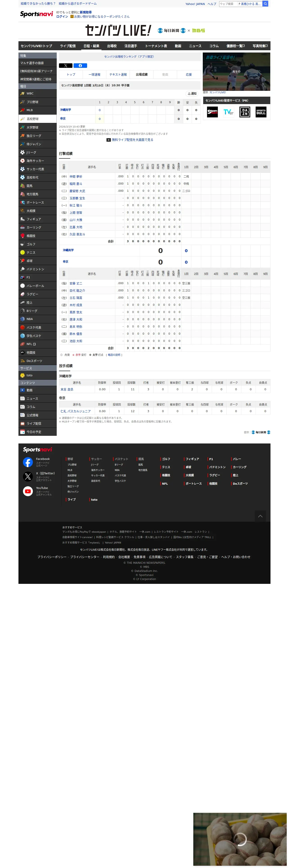Image resolution: width=293 pixels, height=868 pixels.
Task: Open the トーナメント表 nav item
Action: [x=156, y=46]
